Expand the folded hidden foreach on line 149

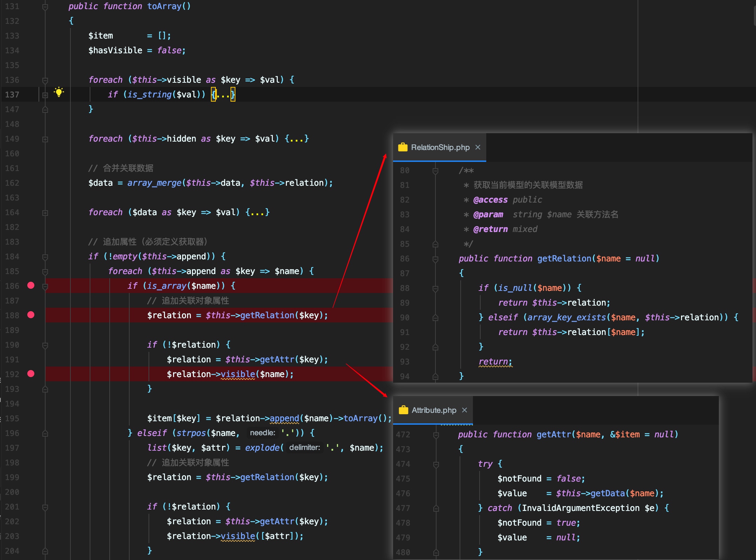point(45,139)
